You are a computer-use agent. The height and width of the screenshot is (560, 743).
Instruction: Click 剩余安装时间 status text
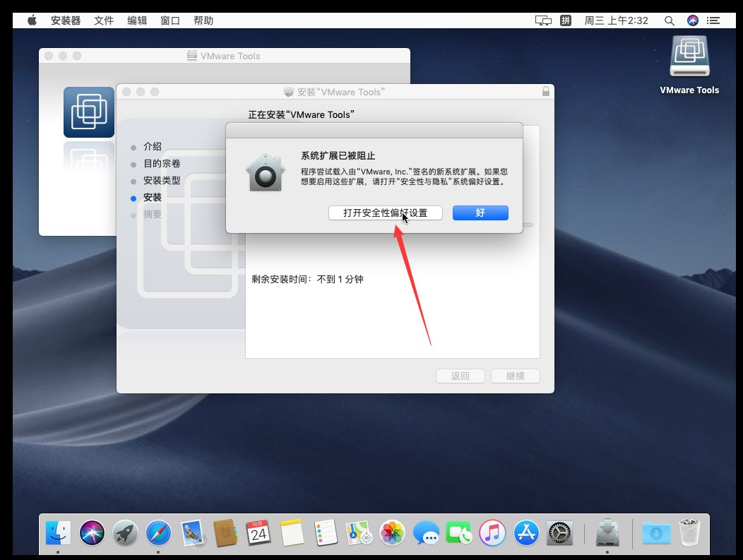(x=307, y=279)
